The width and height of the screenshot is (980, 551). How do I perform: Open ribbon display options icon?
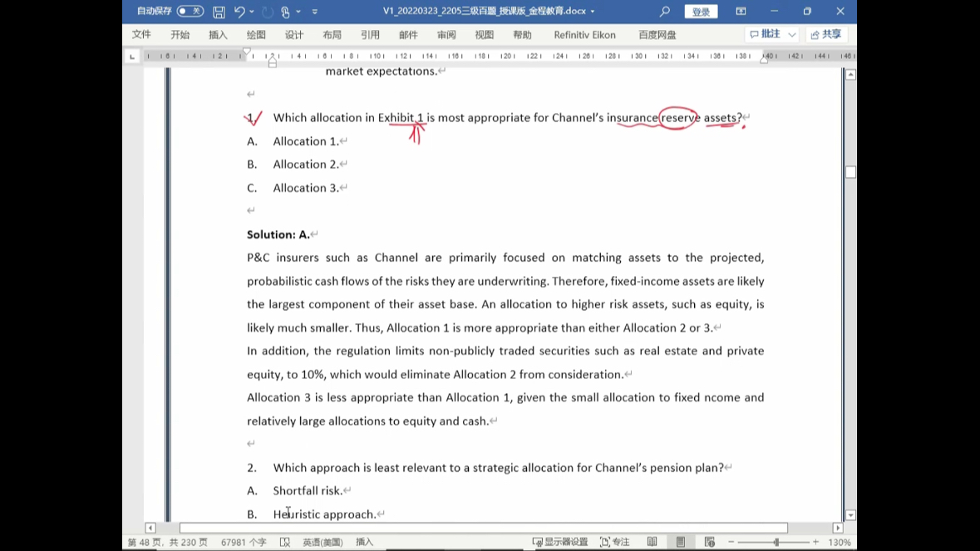tap(741, 12)
